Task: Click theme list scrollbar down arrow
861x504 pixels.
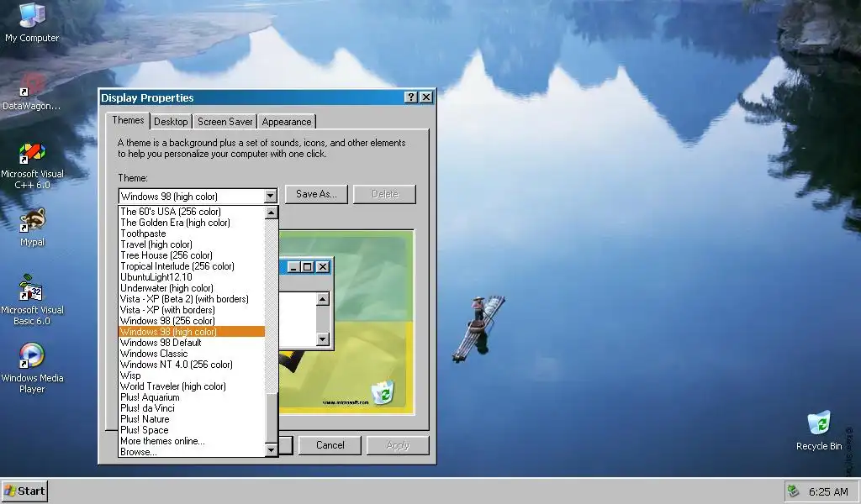Action: [x=272, y=450]
